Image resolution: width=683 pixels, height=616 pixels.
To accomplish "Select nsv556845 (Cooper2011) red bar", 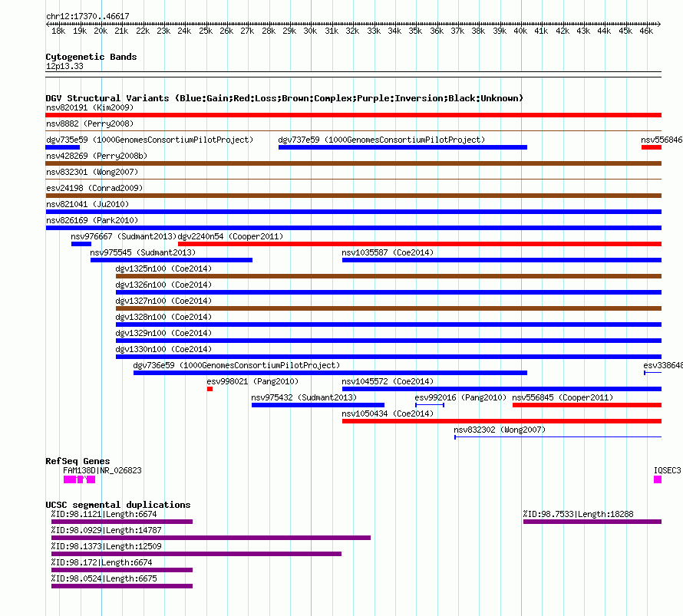I will pos(587,405).
